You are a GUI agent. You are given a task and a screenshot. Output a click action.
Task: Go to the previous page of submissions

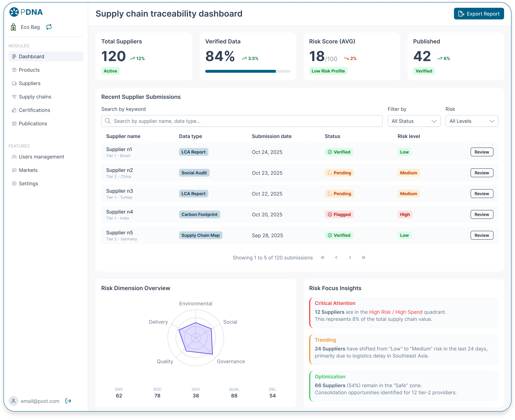[x=336, y=257]
